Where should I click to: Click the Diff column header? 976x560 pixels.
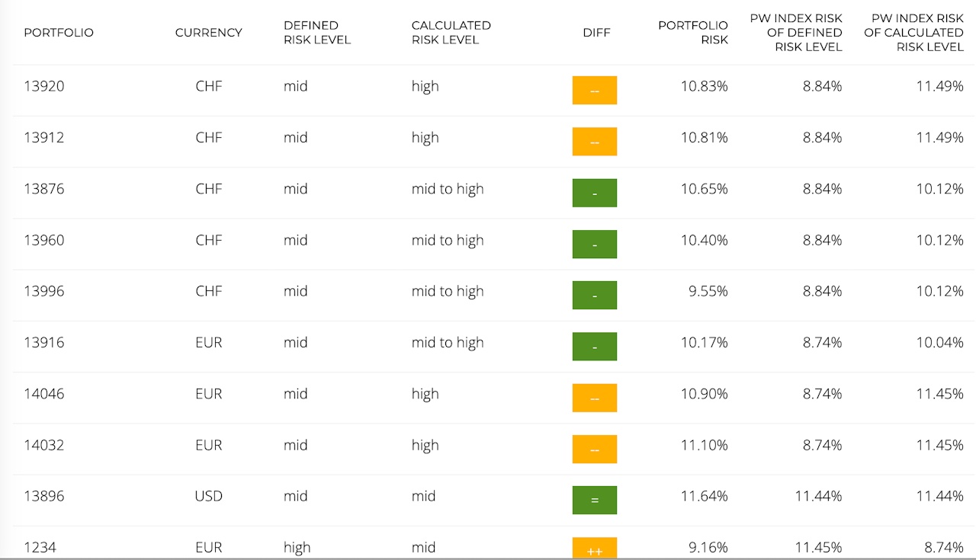(596, 33)
